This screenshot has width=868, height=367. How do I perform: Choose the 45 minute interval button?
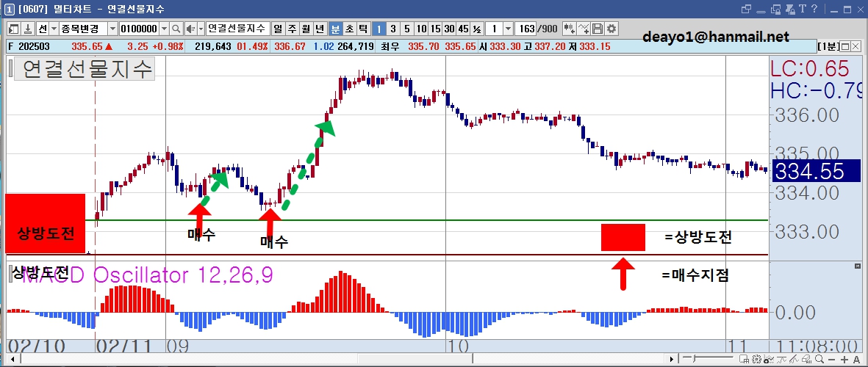(x=463, y=29)
